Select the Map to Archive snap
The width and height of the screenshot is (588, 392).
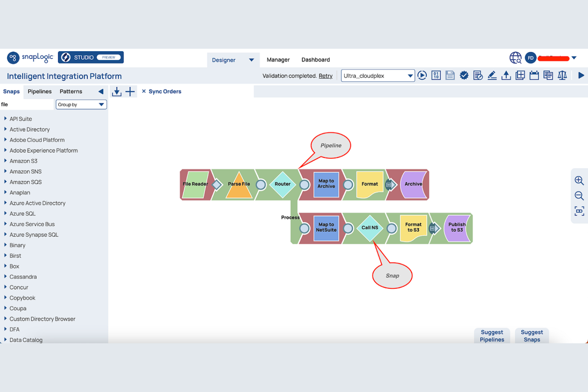click(x=326, y=184)
